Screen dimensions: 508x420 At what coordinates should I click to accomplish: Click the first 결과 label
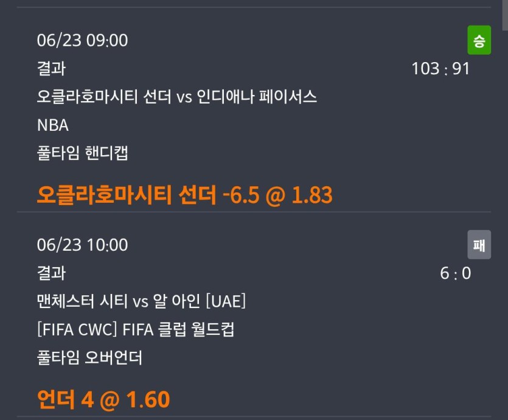[x=52, y=69]
